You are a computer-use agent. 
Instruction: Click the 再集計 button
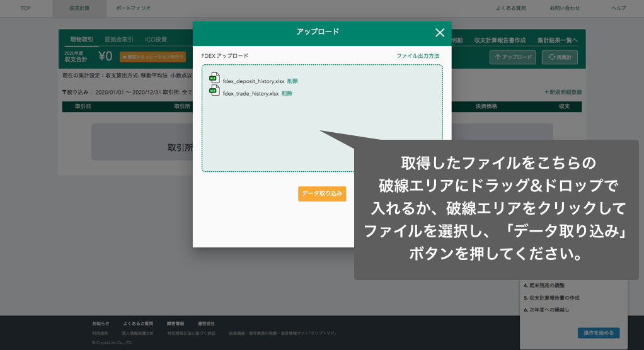coord(560,57)
